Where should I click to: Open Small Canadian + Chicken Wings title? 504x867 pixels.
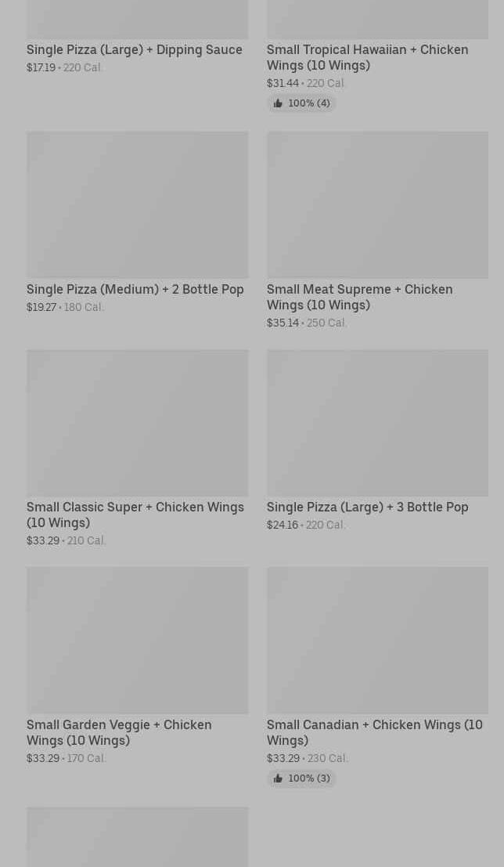click(x=375, y=732)
